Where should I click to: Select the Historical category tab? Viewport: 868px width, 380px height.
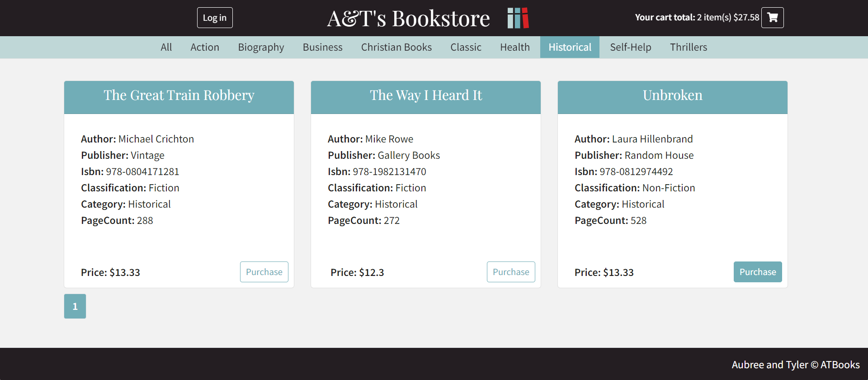click(x=570, y=47)
